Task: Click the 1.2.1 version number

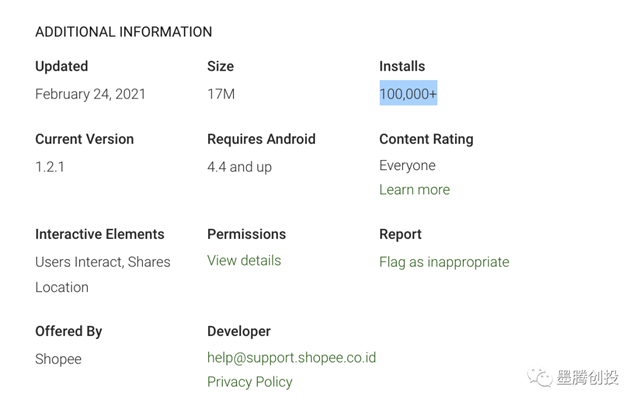Action: tap(50, 167)
